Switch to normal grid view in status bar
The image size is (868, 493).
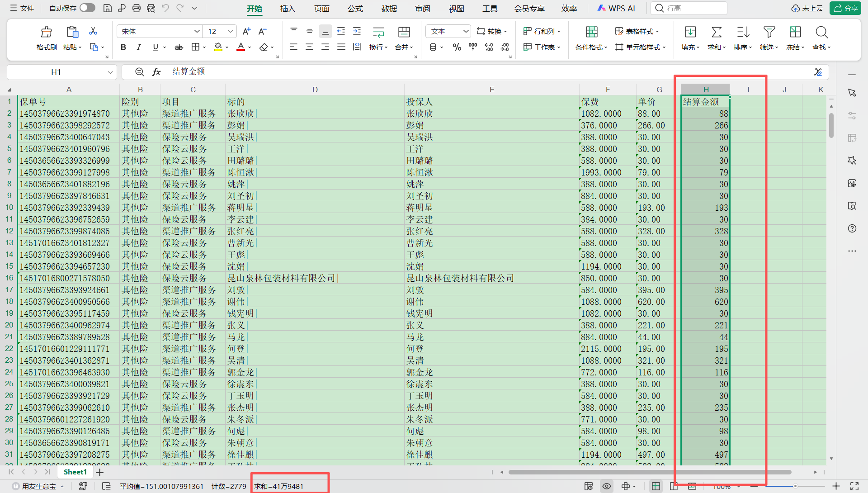656,486
